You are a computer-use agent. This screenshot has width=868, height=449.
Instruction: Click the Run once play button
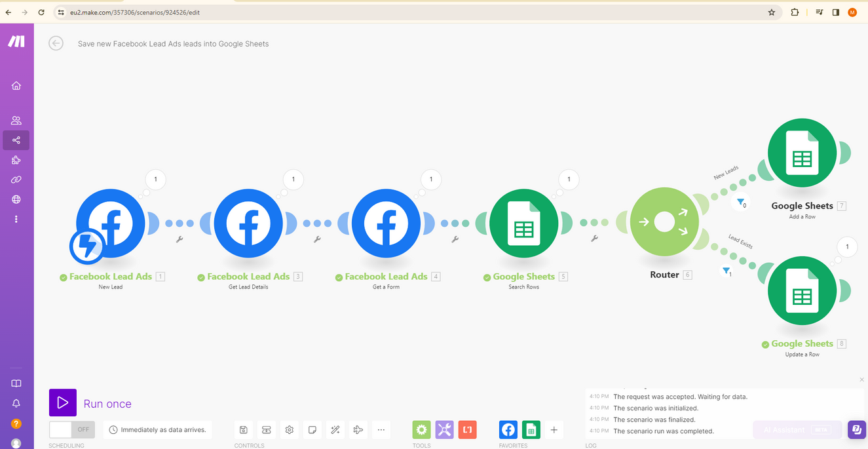(63, 402)
